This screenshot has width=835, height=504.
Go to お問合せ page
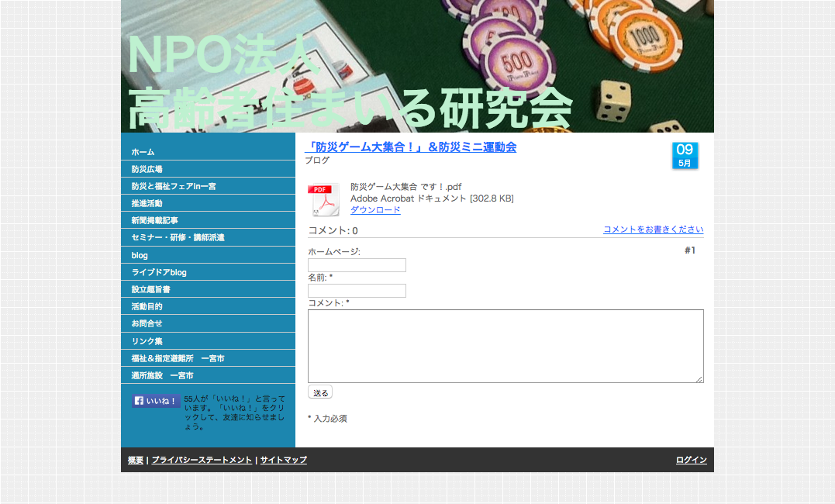click(x=147, y=323)
